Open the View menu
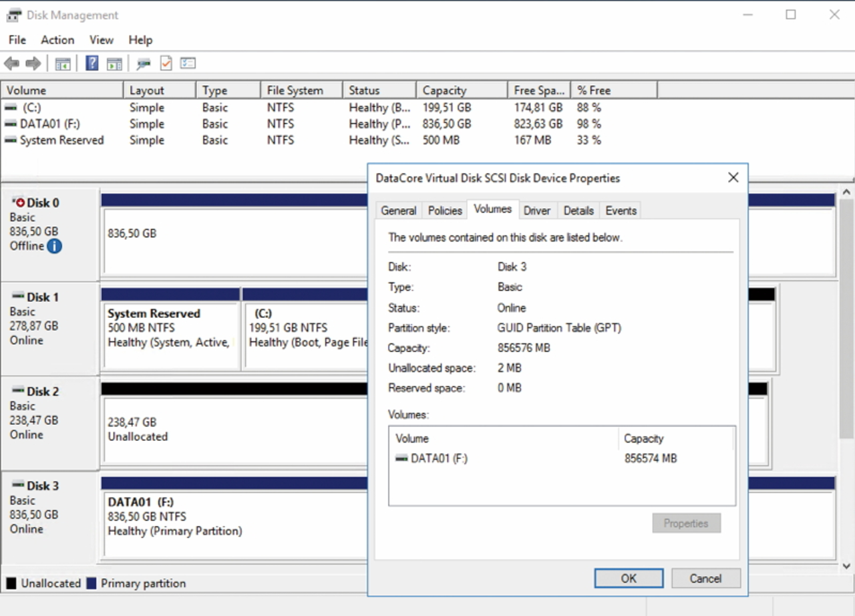The image size is (855, 616). pyautogui.click(x=102, y=40)
